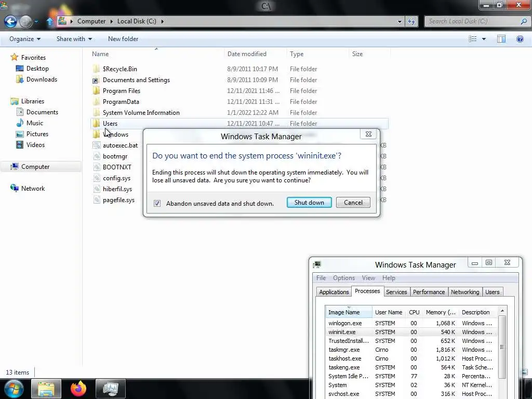532x399 pixels.
Task: Open Pictures library in navigation pane
Action: pos(32,134)
